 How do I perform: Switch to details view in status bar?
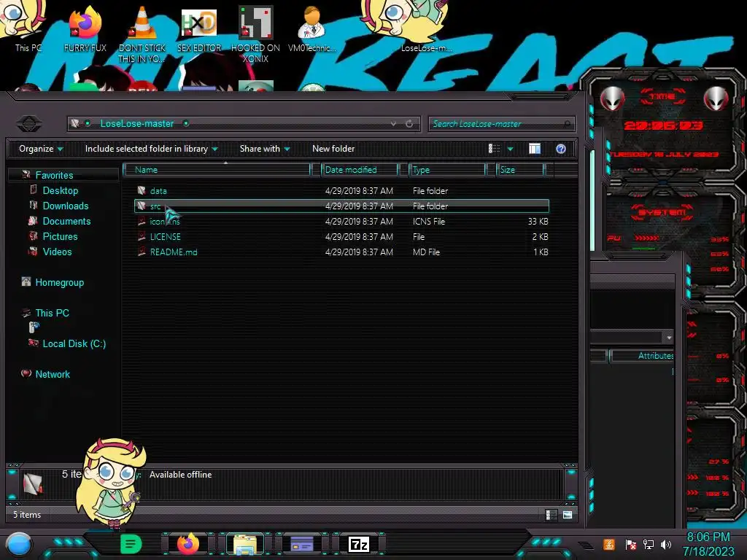click(x=551, y=515)
